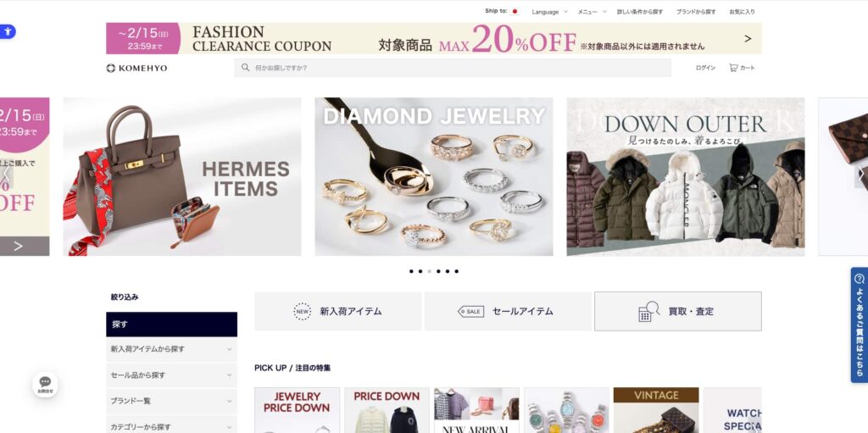Open the Language dropdown
This screenshot has width=868, height=433.
click(549, 12)
